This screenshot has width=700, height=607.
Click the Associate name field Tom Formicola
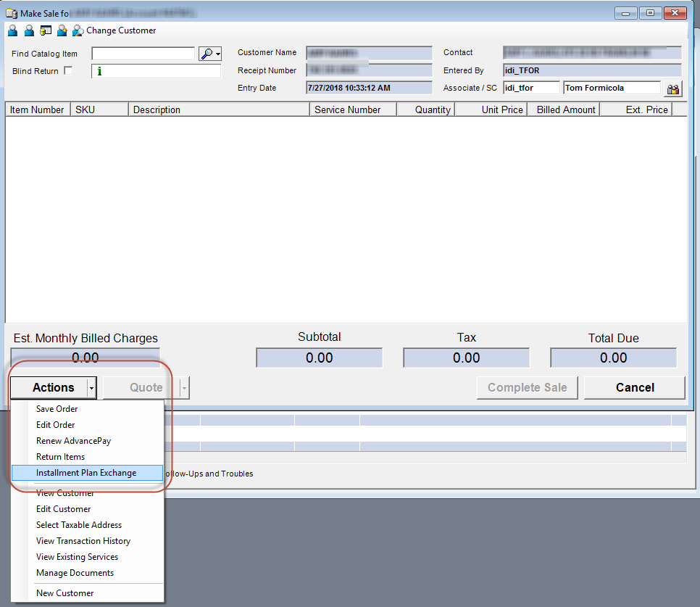click(612, 88)
